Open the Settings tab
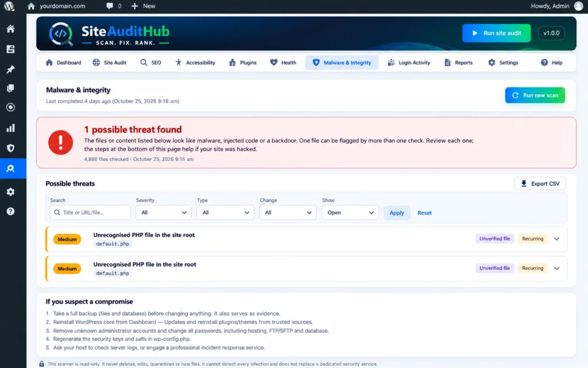 tap(503, 62)
